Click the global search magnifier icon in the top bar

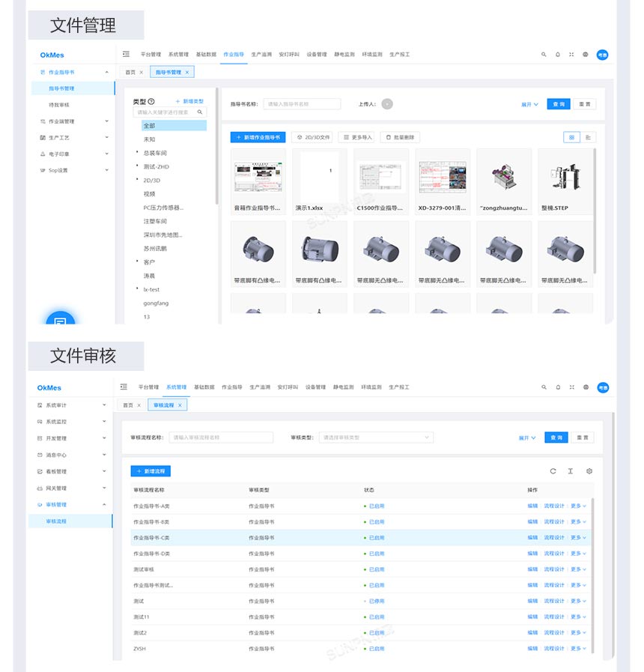coord(544,54)
